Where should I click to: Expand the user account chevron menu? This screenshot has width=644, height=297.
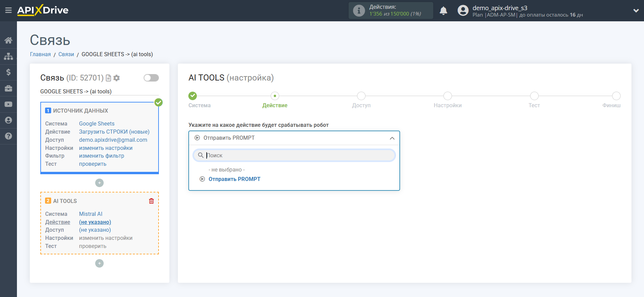(x=636, y=10)
